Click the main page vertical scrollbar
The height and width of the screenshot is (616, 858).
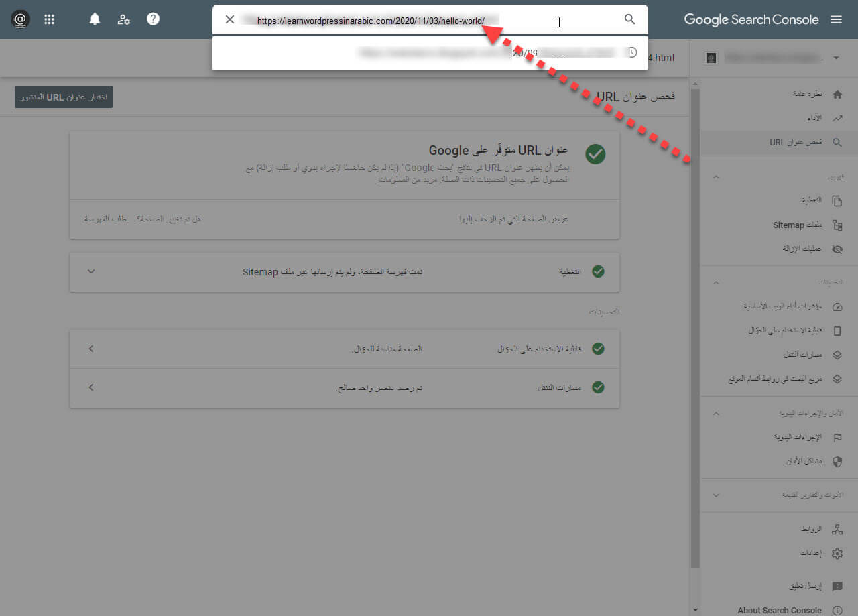[x=695, y=328]
